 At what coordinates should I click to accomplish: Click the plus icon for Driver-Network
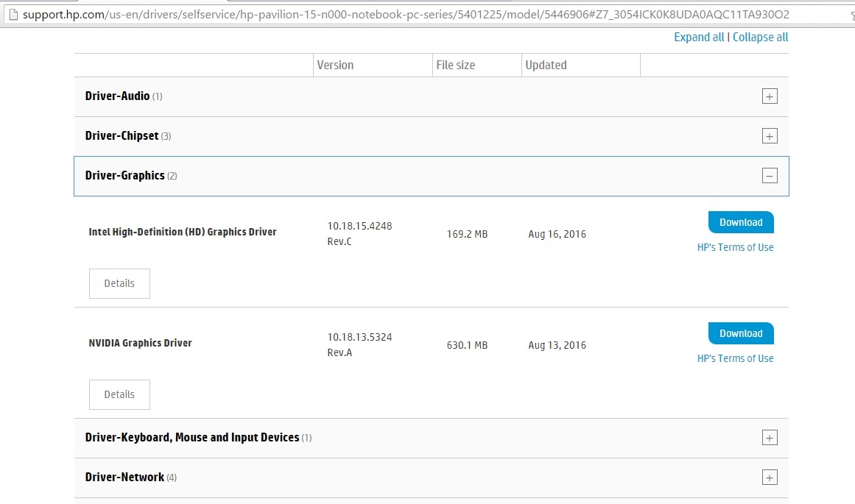point(770,478)
